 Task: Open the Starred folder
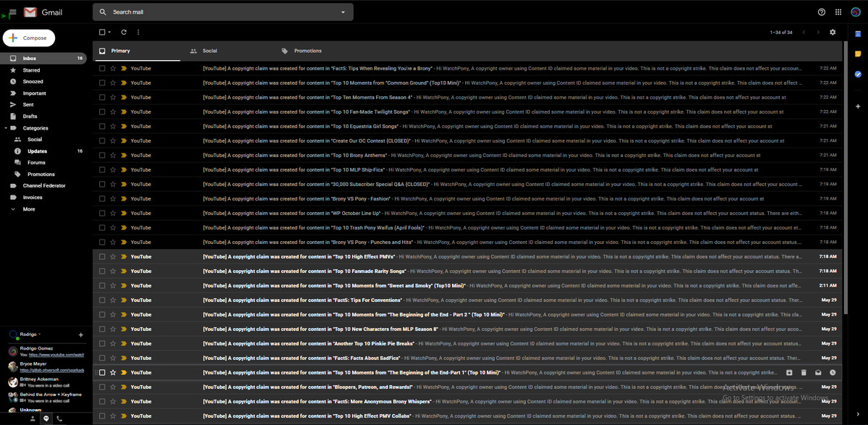click(43, 70)
